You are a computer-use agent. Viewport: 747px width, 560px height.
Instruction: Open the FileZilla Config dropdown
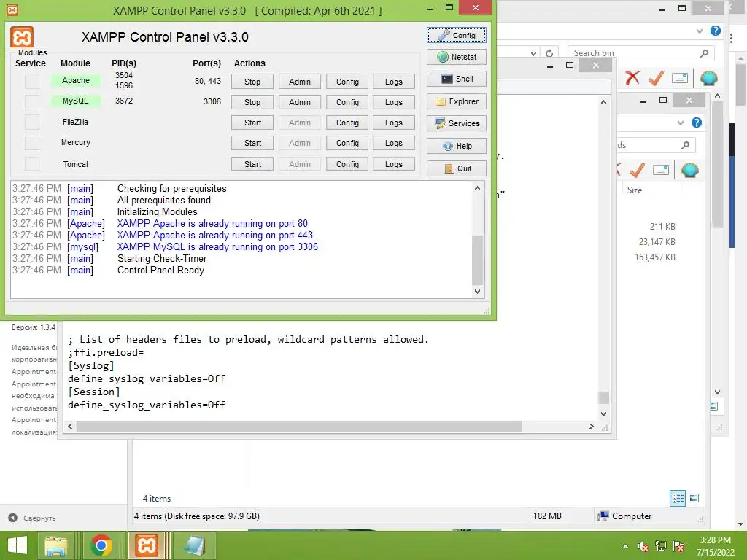[x=347, y=122]
